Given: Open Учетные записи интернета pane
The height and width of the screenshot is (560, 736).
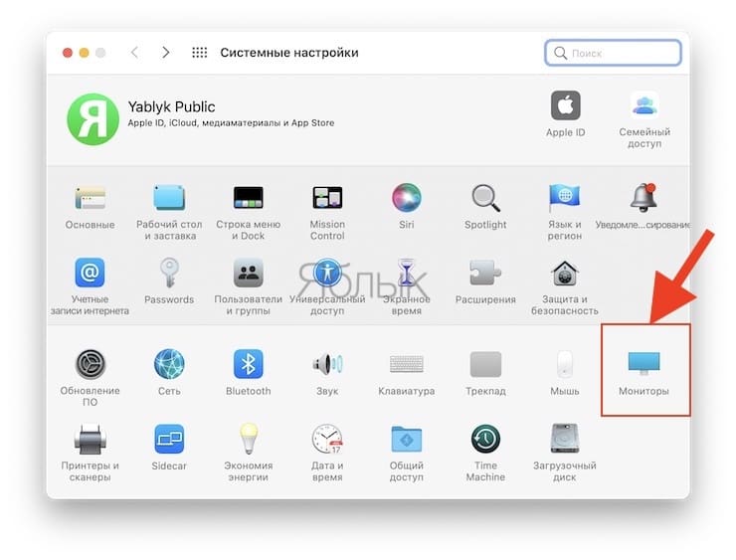Looking at the screenshot, I should click(x=90, y=273).
